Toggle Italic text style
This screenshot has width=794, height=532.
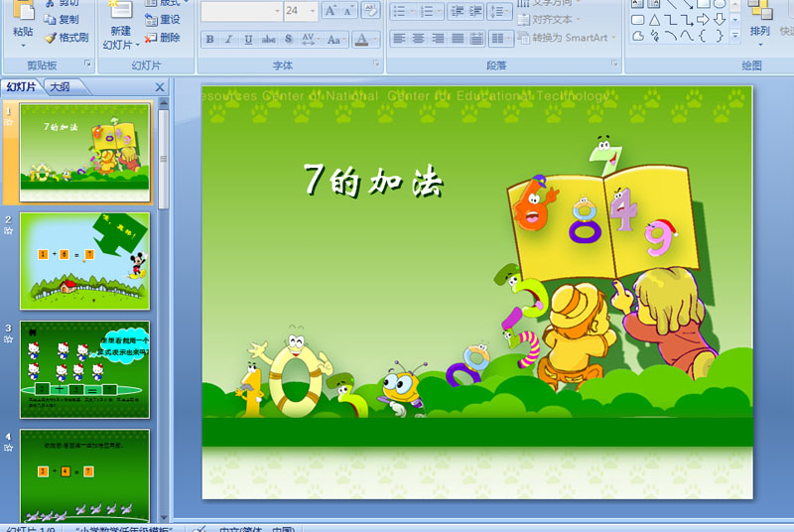tap(228, 39)
